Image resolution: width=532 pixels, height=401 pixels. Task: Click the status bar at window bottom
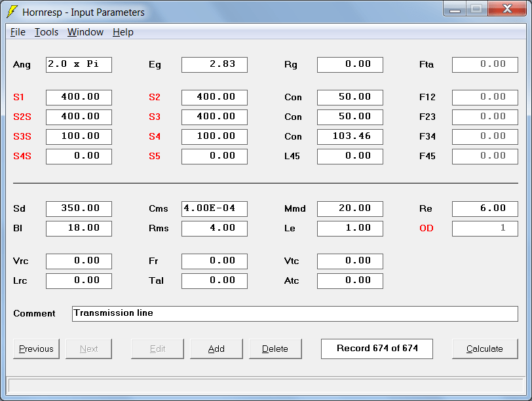click(266, 386)
